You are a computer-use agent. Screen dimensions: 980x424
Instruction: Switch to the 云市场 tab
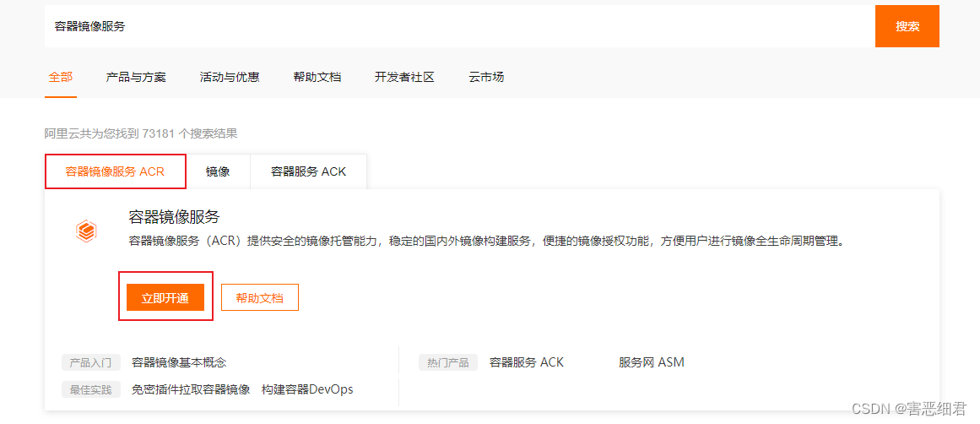[486, 78]
